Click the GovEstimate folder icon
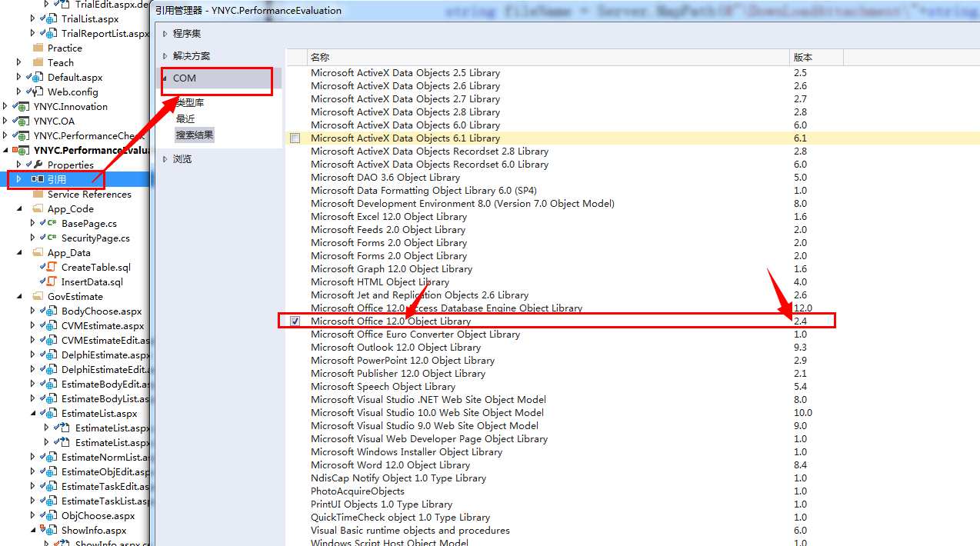The image size is (980, 546). click(39, 296)
